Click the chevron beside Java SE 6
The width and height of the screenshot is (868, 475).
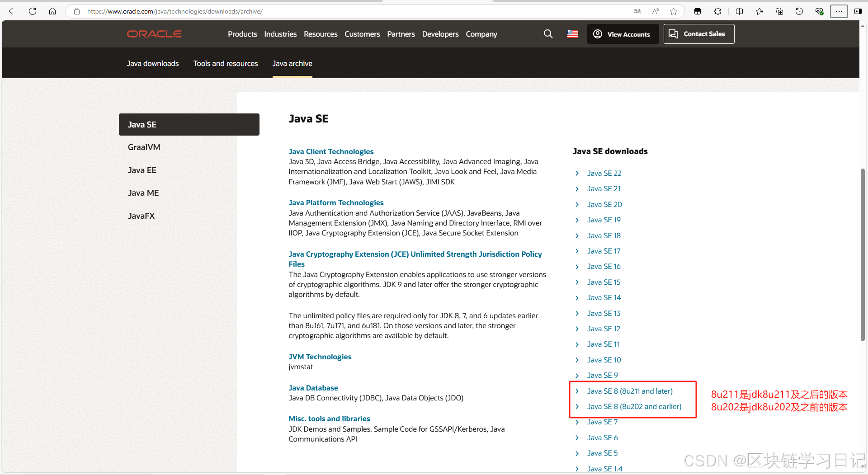pyautogui.click(x=577, y=438)
